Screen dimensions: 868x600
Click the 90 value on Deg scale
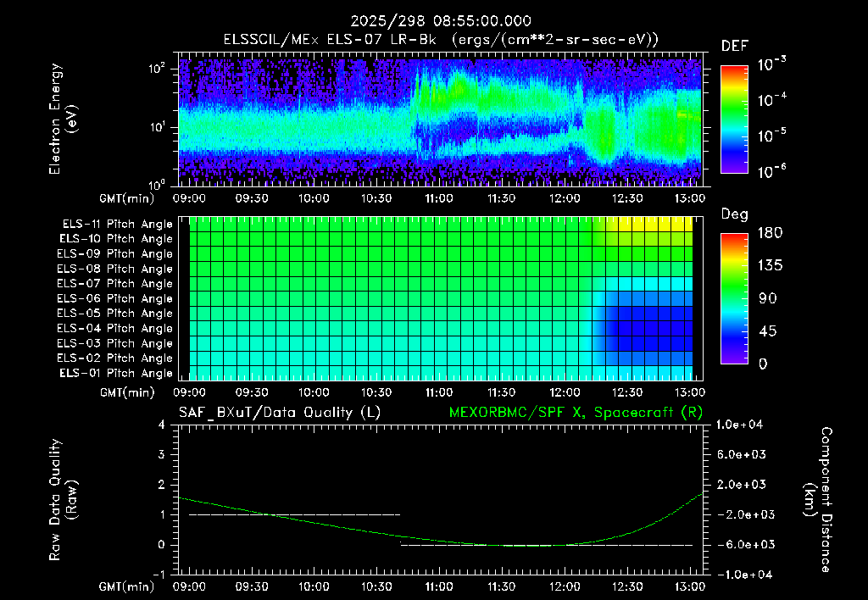pyautogui.click(x=768, y=298)
